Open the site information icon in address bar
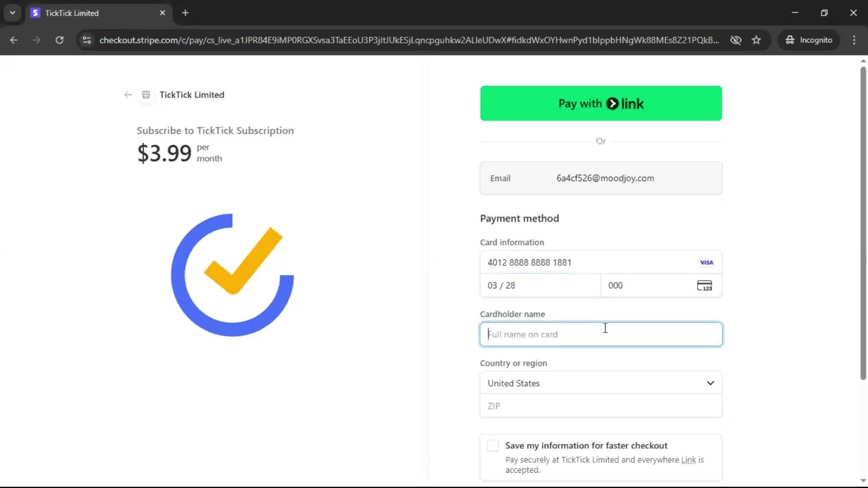 click(x=87, y=40)
